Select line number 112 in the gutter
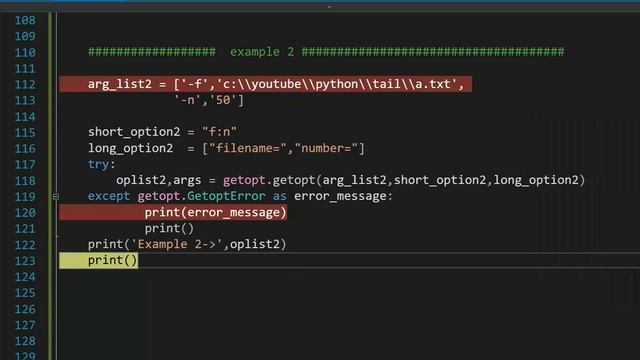The height and width of the screenshot is (360, 640). point(25,84)
